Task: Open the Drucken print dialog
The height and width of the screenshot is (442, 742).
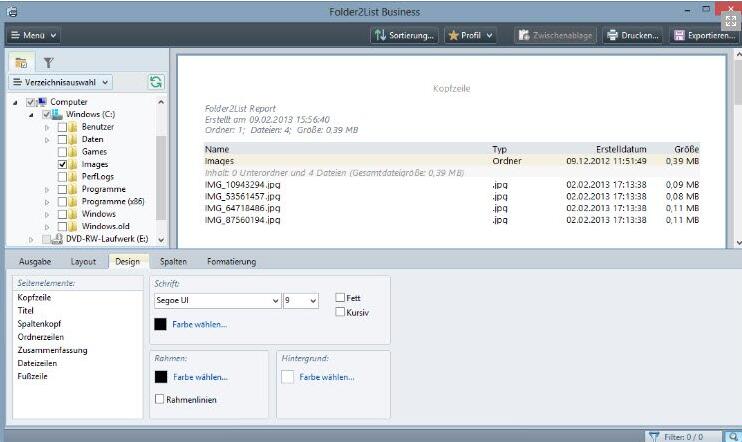Action: pyautogui.click(x=633, y=35)
